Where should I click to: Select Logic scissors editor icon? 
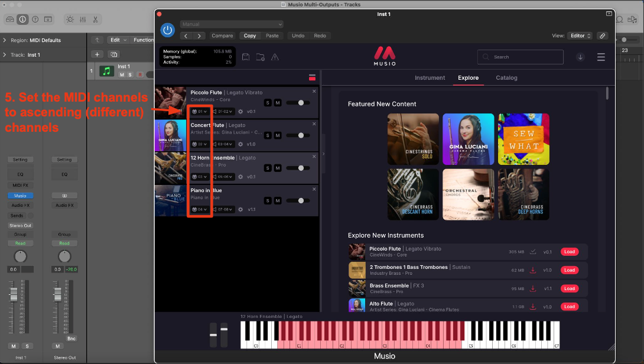(95, 19)
